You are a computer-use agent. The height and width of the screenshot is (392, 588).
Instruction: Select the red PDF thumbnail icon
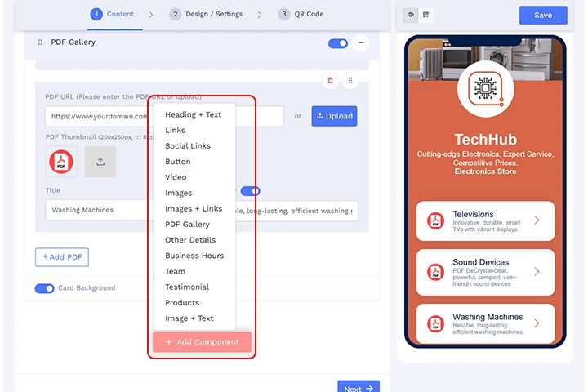click(61, 162)
